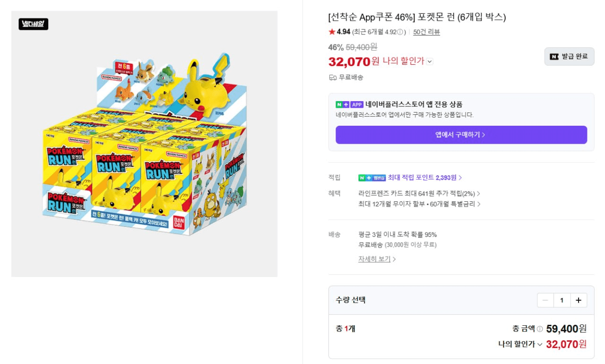Screen dimensions: 605x364
Task: Click the info icon next to 4.92 rating
Action: (x=400, y=32)
